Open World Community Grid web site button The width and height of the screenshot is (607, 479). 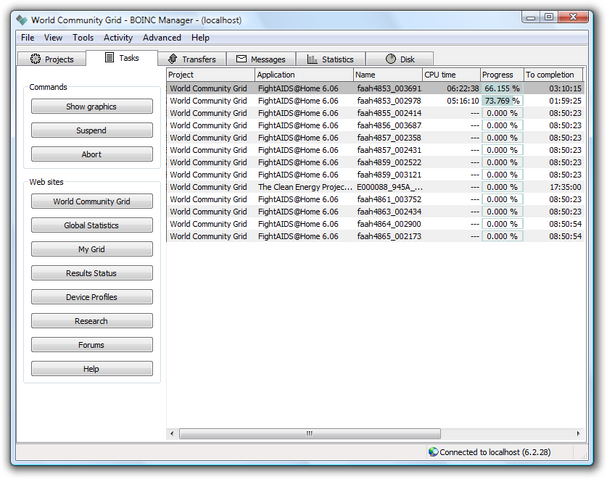92,201
